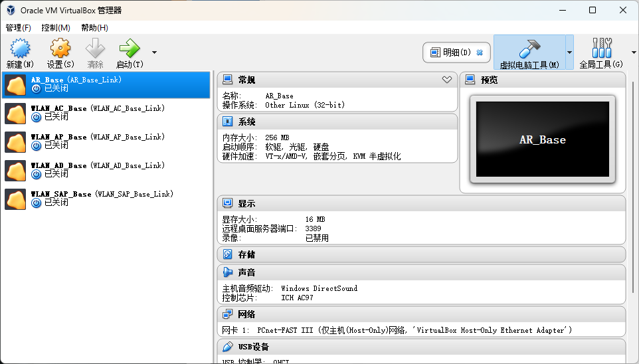Open 设置 (Settings) gear icon
639x364 pixels.
pos(60,48)
